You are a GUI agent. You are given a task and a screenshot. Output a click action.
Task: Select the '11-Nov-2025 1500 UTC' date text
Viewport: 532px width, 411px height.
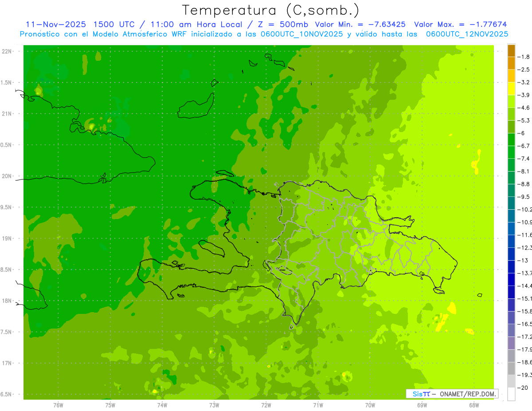[80, 25]
